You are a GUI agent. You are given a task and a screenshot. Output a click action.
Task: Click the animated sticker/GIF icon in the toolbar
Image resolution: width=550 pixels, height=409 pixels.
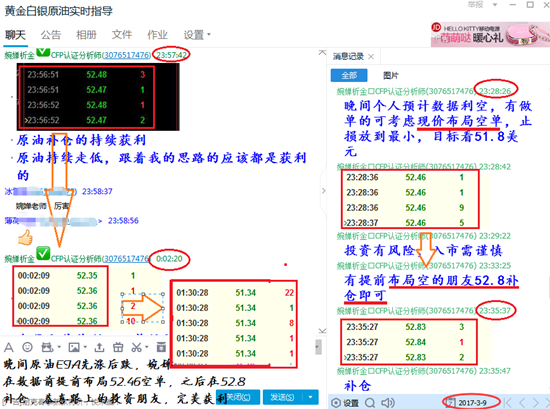pos(47,347)
